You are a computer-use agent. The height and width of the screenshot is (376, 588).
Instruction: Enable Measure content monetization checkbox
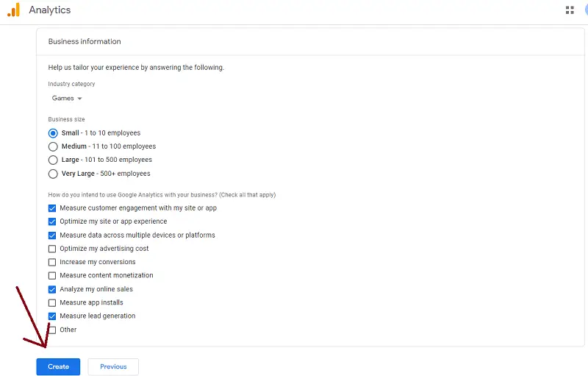click(52, 275)
